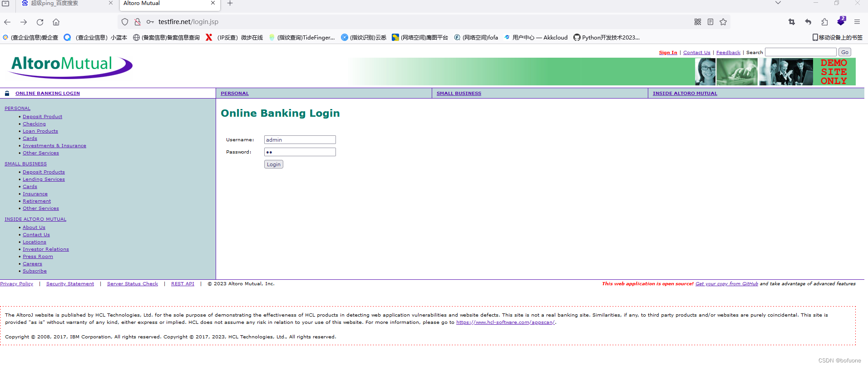Open the 云悉 fingerprint bookmark

tap(364, 38)
